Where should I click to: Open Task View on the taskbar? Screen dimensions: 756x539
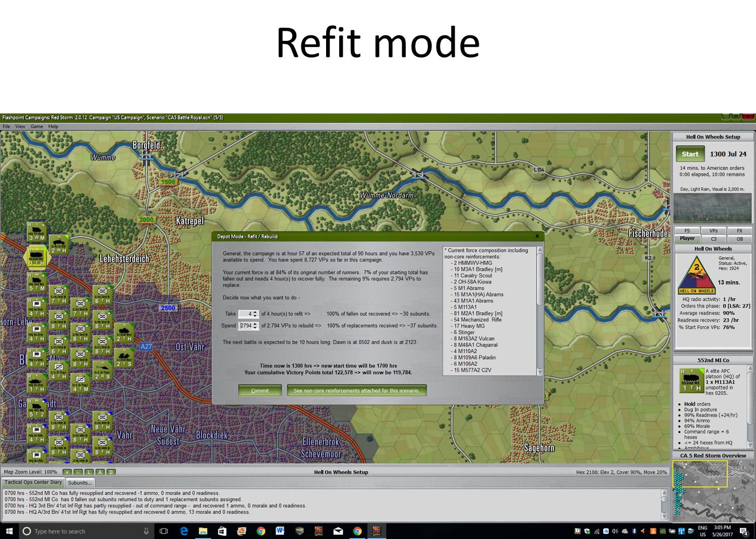pos(164,531)
